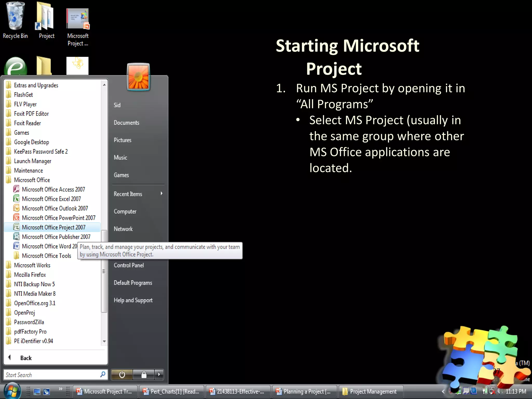Expand the Maintenance folder
The image size is (532, 399).
point(24,171)
